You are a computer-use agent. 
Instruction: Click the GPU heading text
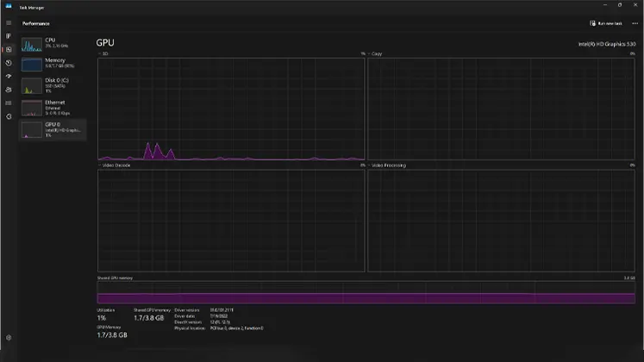point(105,43)
